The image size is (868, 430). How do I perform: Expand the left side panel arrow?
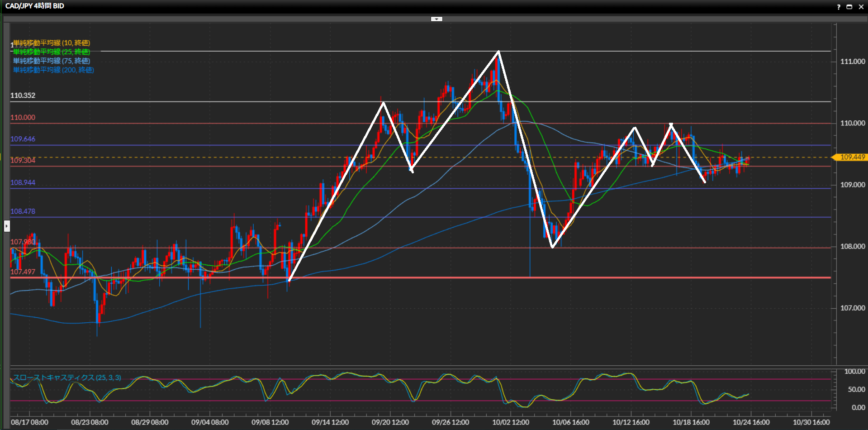(7, 225)
